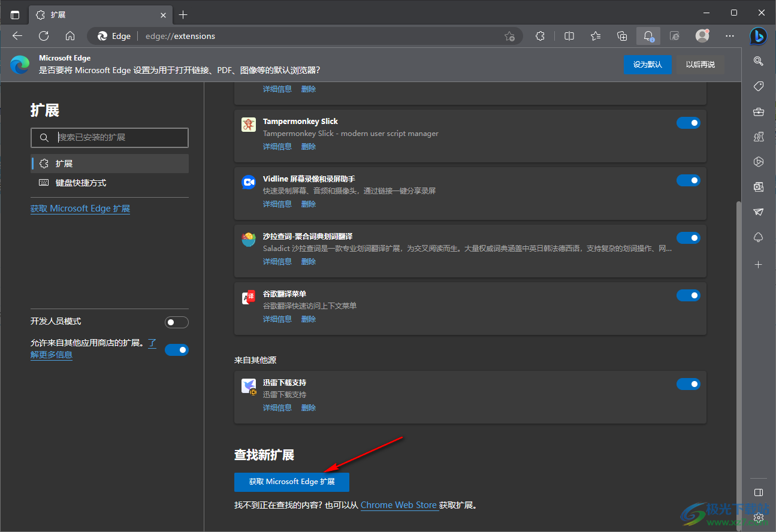Close the 扩展 tab
776x532 pixels.
(x=163, y=15)
